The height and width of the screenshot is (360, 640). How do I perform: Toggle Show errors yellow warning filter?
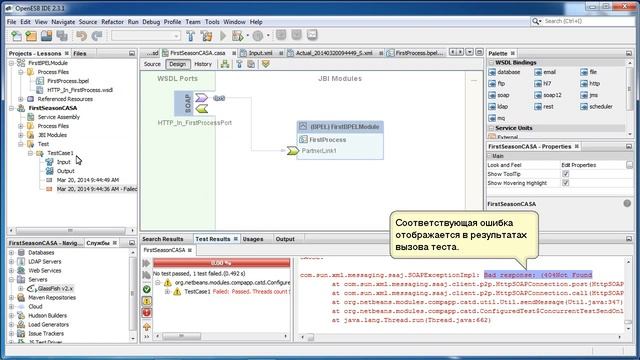[147, 301]
